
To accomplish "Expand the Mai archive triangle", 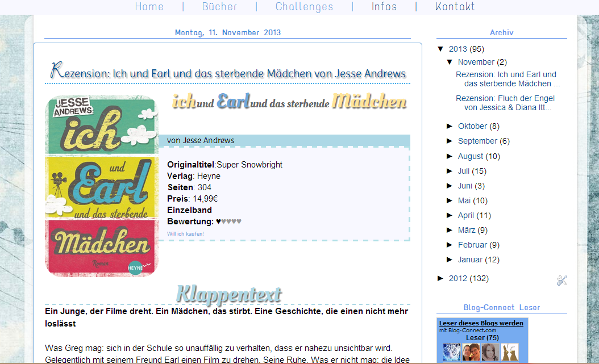I will tap(450, 200).
